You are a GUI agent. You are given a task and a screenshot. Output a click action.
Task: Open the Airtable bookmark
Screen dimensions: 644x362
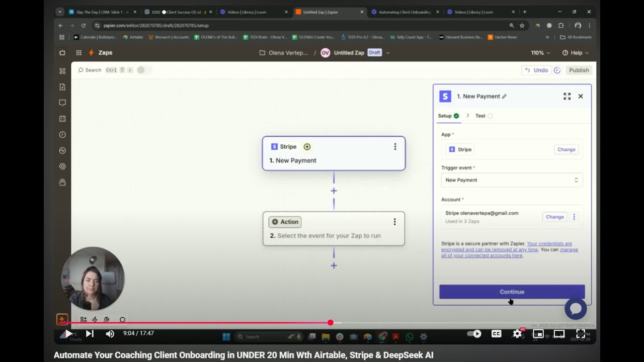click(133, 37)
